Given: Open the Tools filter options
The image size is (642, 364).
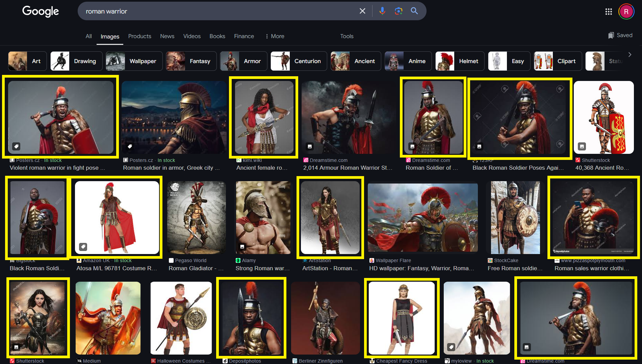Looking at the screenshot, I should [x=347, y=36].
